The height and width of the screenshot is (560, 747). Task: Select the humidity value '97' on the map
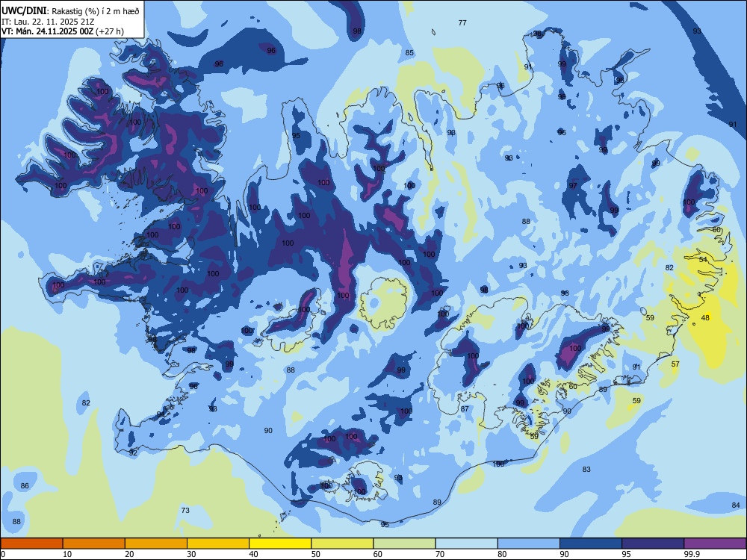point(573,186)
